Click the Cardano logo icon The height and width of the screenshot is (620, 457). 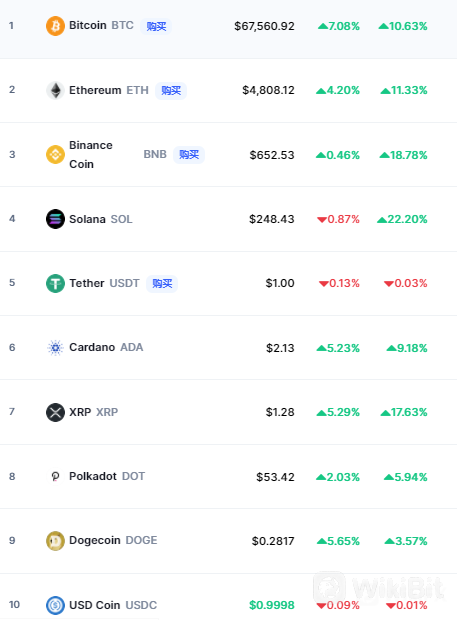pyautogui.click(x=55, y=348)
